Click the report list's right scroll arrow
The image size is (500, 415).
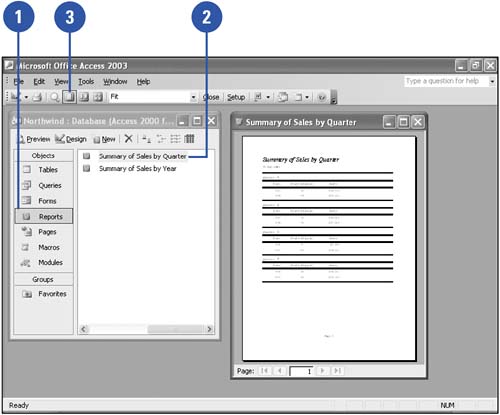click(209, 329)
